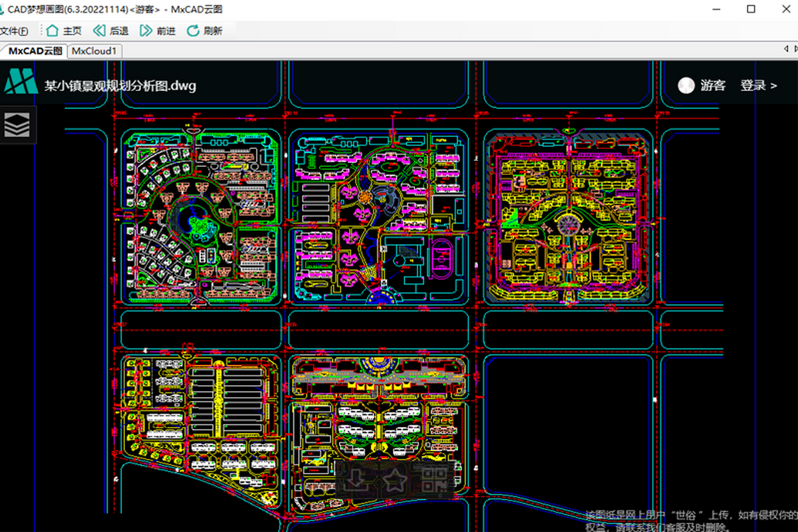
Task: Click the 游客 guest username label
Action: coord(712,85)
